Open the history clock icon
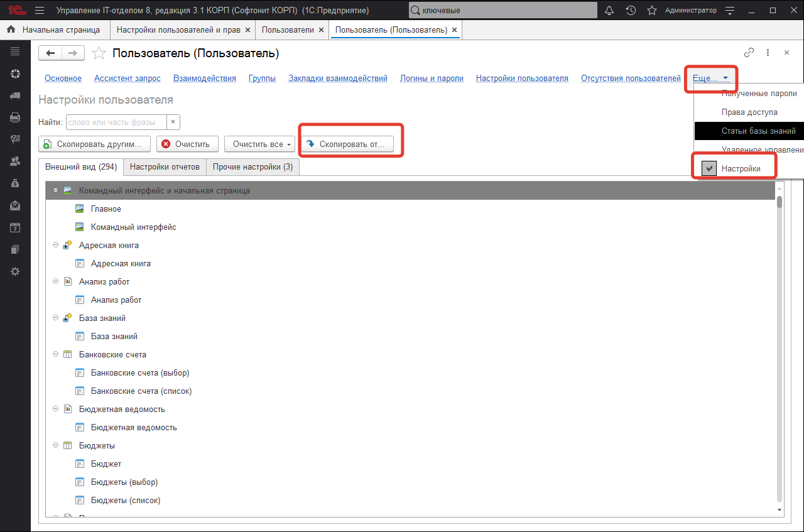 (x=631, y=11)
